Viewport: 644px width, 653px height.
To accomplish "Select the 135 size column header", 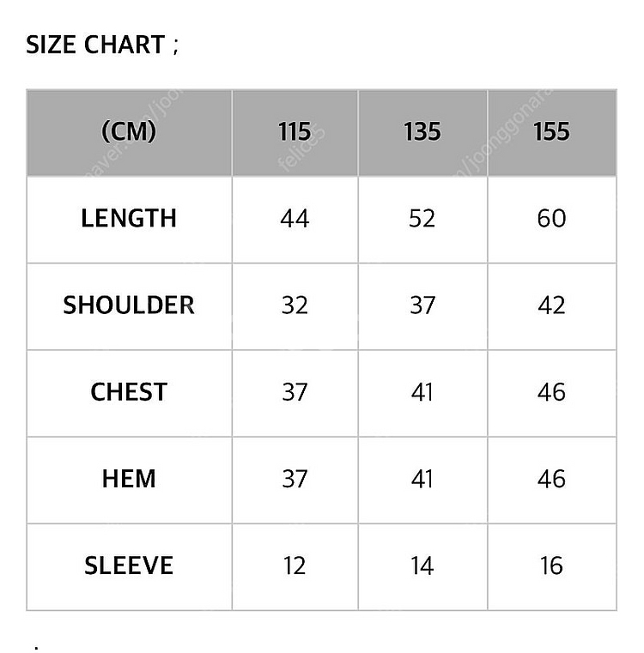I will pos(422,132).
